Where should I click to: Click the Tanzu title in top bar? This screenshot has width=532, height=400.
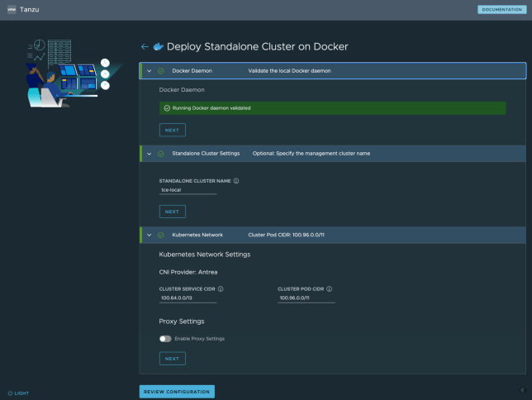point(29,10)
